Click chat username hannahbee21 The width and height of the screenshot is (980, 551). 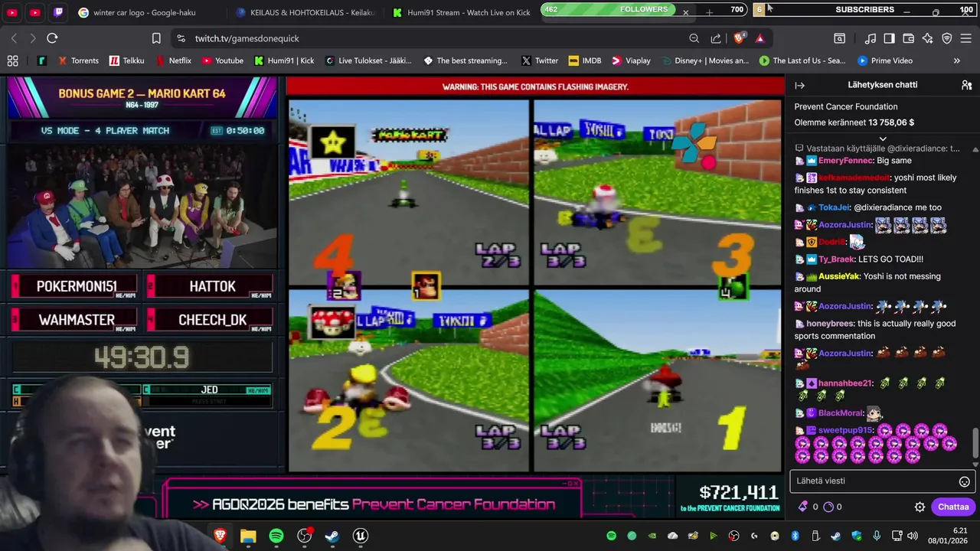pos(845,383)
